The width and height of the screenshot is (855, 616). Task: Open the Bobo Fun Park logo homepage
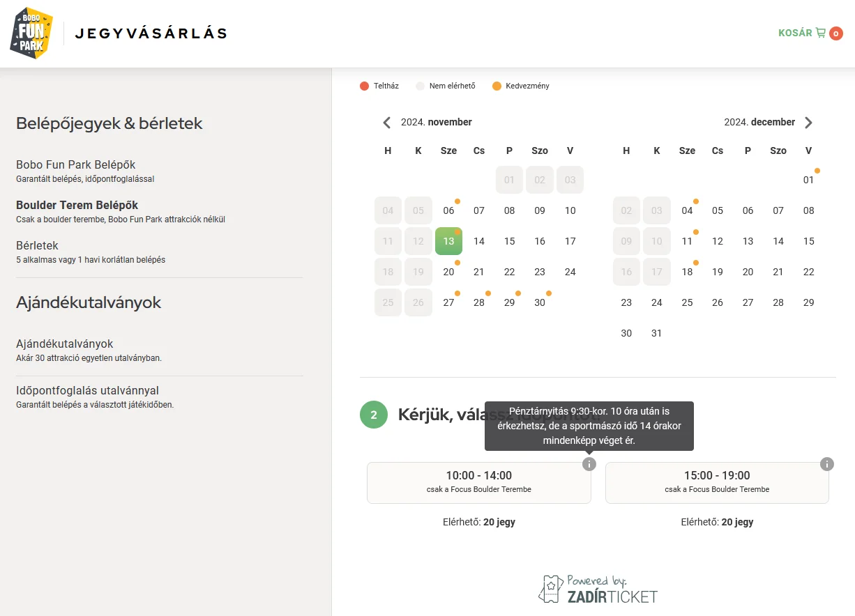(31, 33)
